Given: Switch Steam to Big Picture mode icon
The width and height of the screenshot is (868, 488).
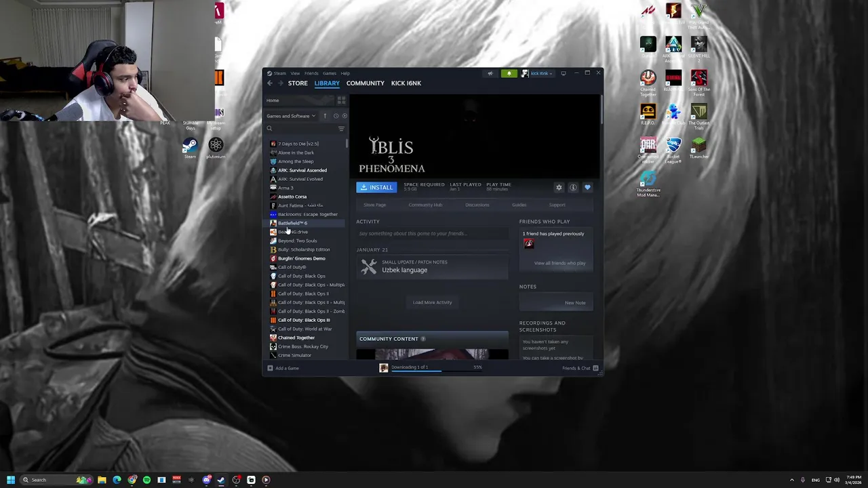Looking at the screenshot, I should point(563,73).
